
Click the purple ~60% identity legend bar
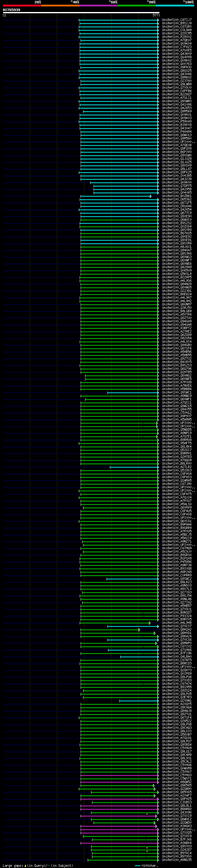pyautogui.click(x=99, y=6)
